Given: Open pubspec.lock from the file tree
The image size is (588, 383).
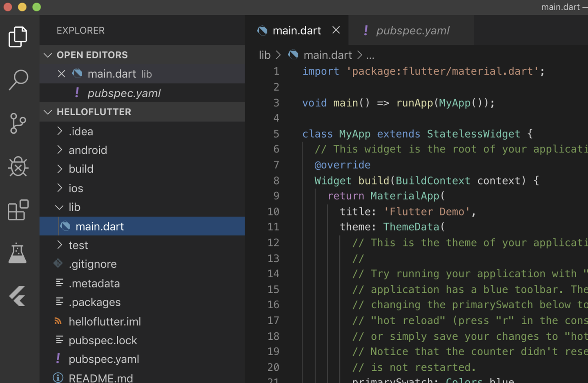Looking at the screenshot, I should click(102, 340).
